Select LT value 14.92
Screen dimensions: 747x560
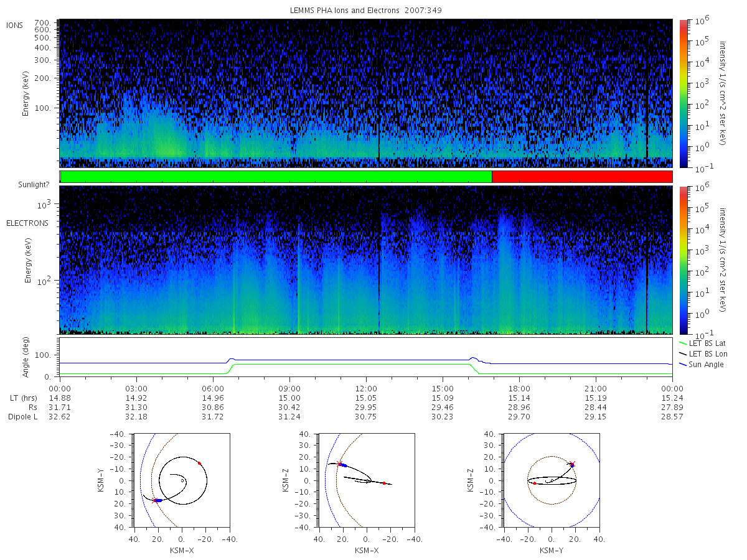click(136, 397)
